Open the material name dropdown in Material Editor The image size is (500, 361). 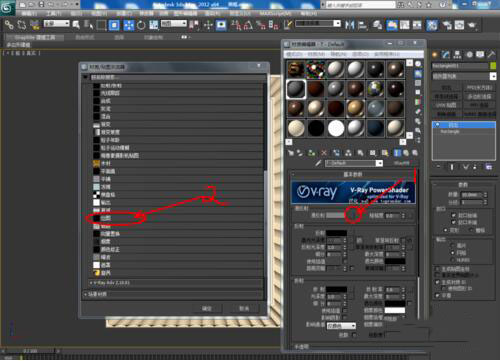tap(379, 163)
